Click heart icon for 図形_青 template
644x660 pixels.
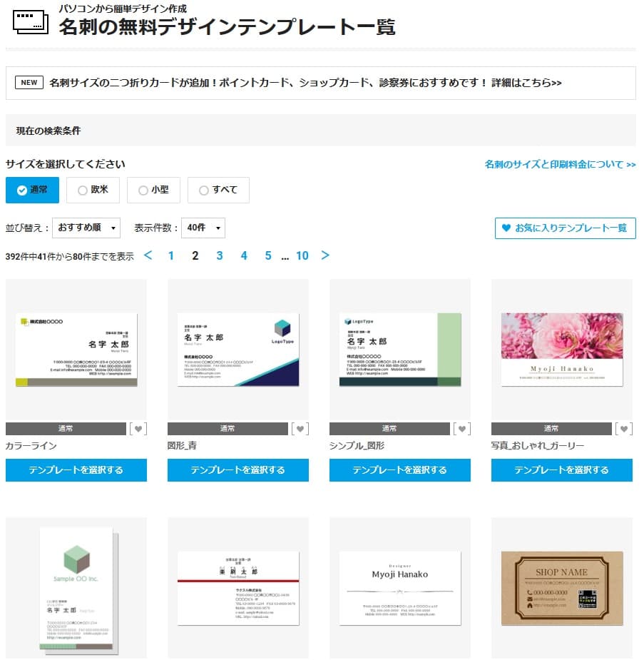pos(300,429)
